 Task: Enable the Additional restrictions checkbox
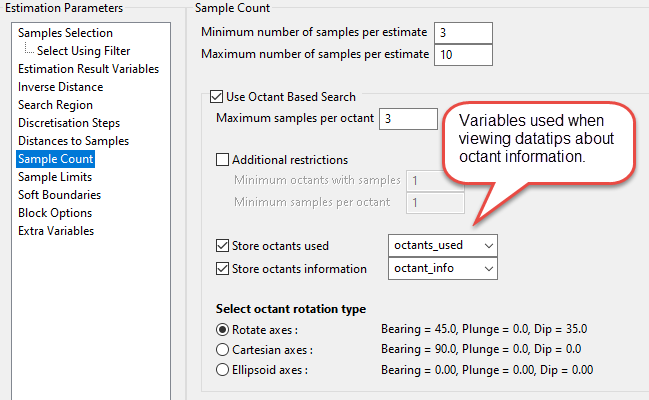tap(223, 160)
